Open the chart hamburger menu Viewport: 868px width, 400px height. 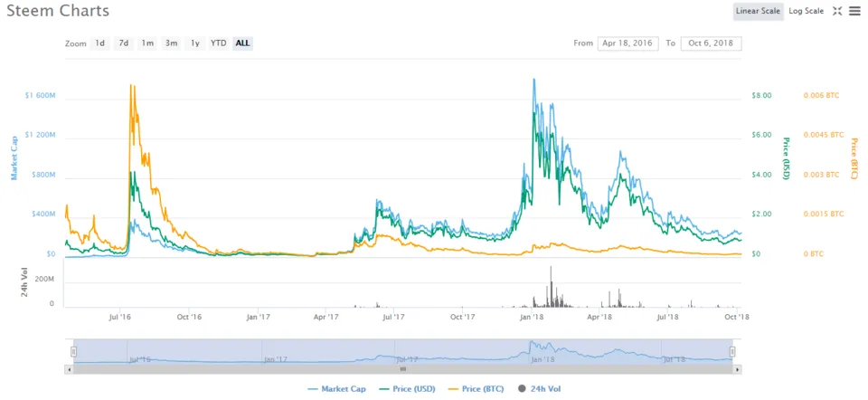coord(854,11)
